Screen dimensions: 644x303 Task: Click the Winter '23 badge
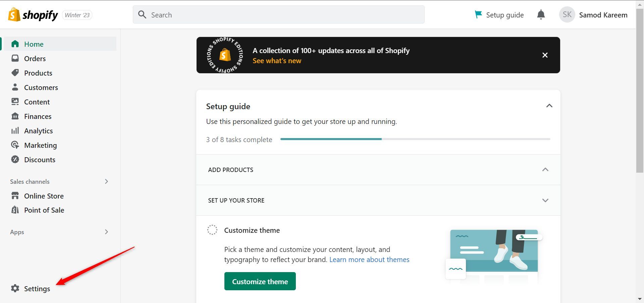point(77,15)
